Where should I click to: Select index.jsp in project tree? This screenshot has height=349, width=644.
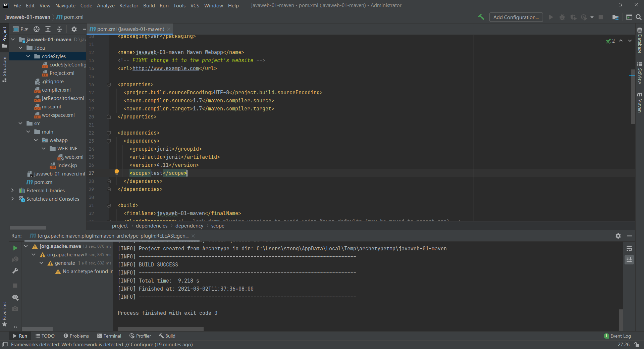pos(67,165)
